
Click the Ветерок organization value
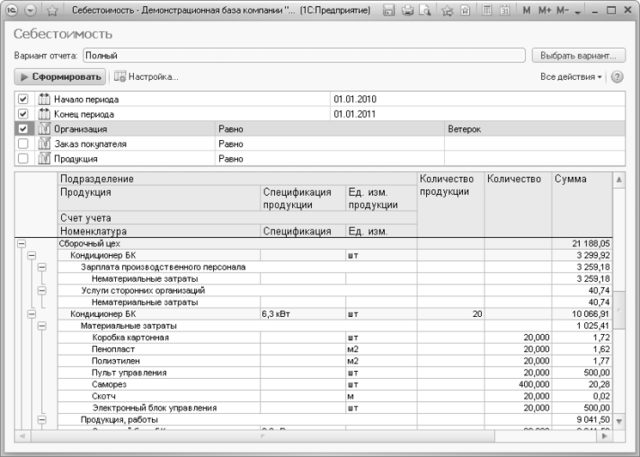tap(464, 129)
